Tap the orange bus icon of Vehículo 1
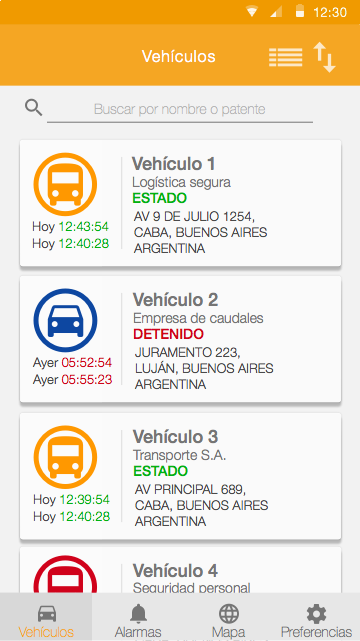 (x=65, y=184)
